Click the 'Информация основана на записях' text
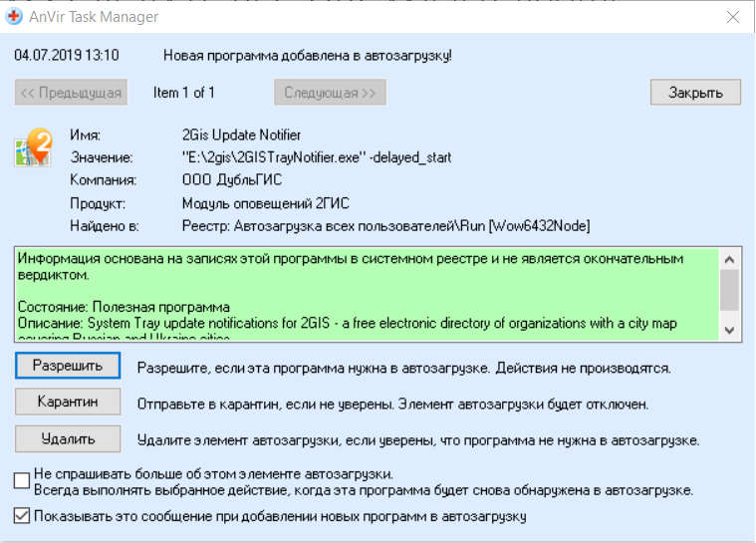Screen dimensions: 756x543 click(x=351, y=267)
